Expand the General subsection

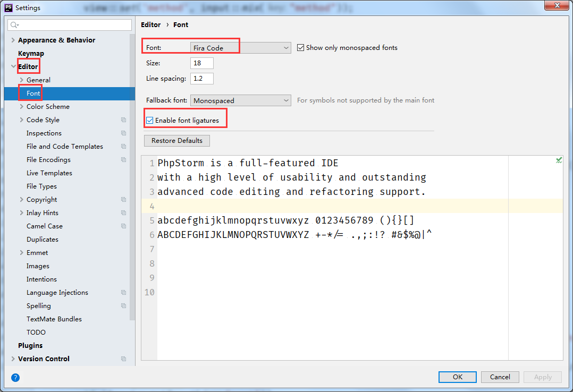coord(22,80)
